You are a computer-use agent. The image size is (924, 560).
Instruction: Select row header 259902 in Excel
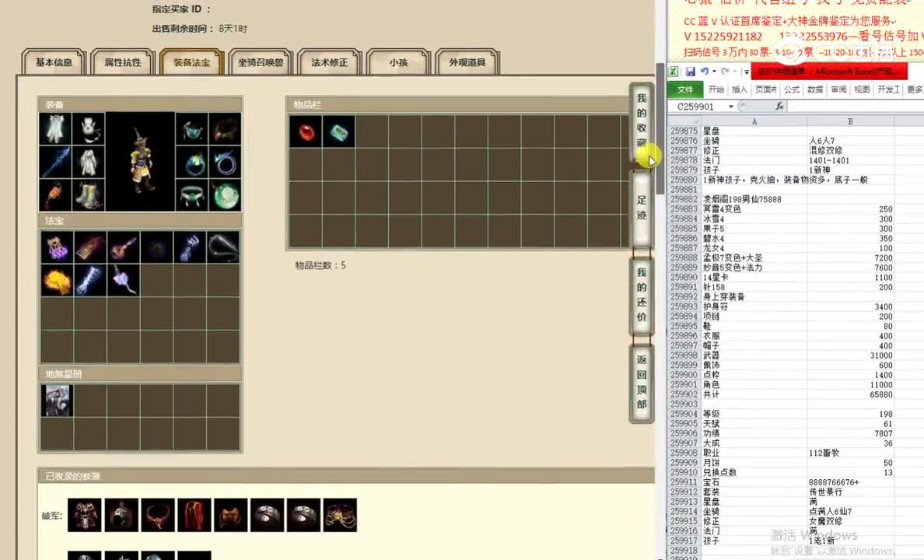[684, 394]
